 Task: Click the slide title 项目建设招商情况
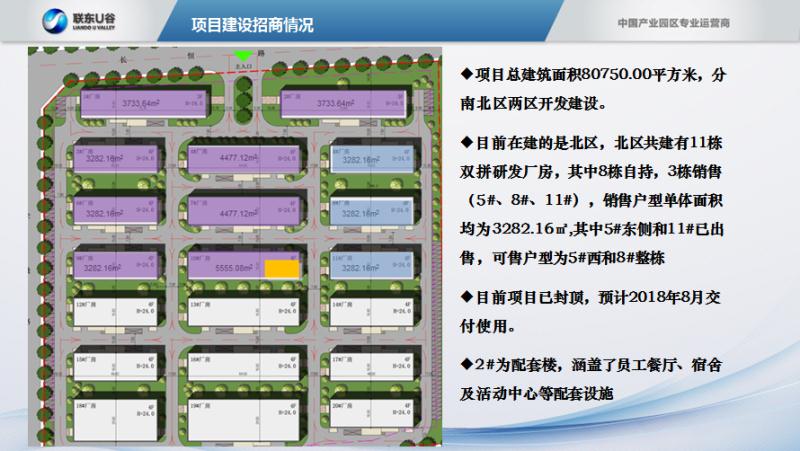tap(252, 25)
